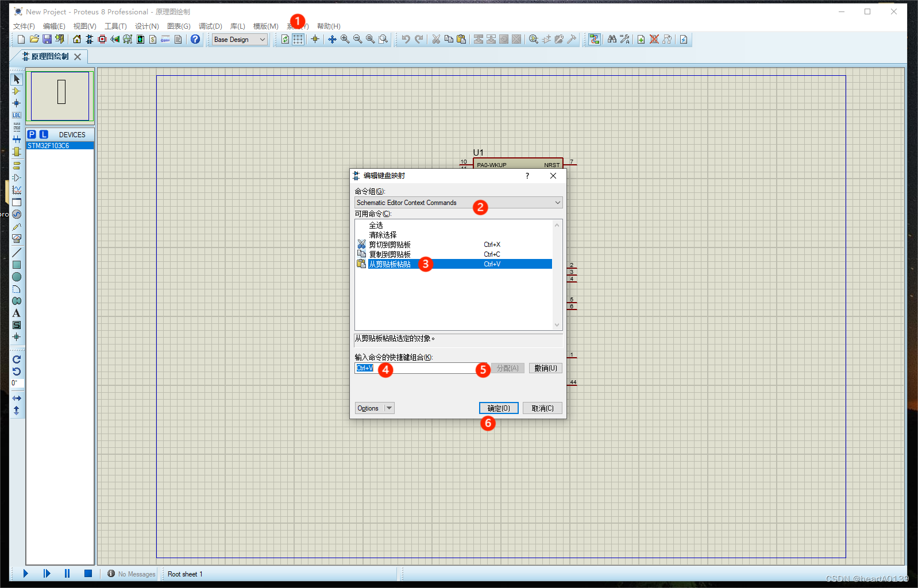Open the 设计(N) menu

click(146, 26)
